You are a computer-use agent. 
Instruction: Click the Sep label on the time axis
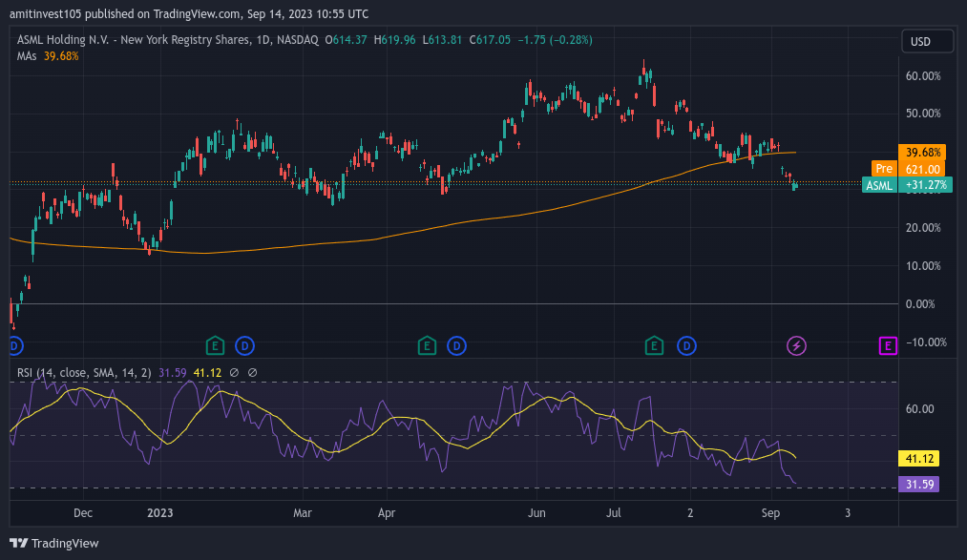click(x=771, y=513)
